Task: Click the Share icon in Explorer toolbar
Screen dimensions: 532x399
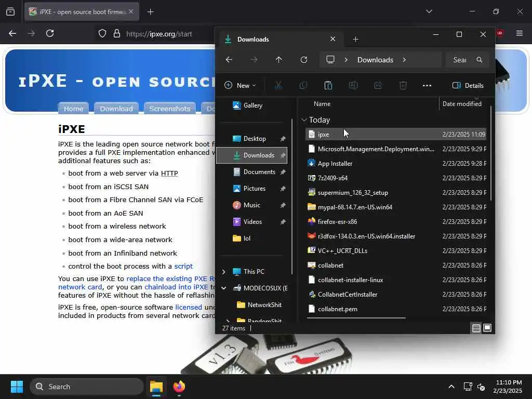Action: (x=378, y=86)
